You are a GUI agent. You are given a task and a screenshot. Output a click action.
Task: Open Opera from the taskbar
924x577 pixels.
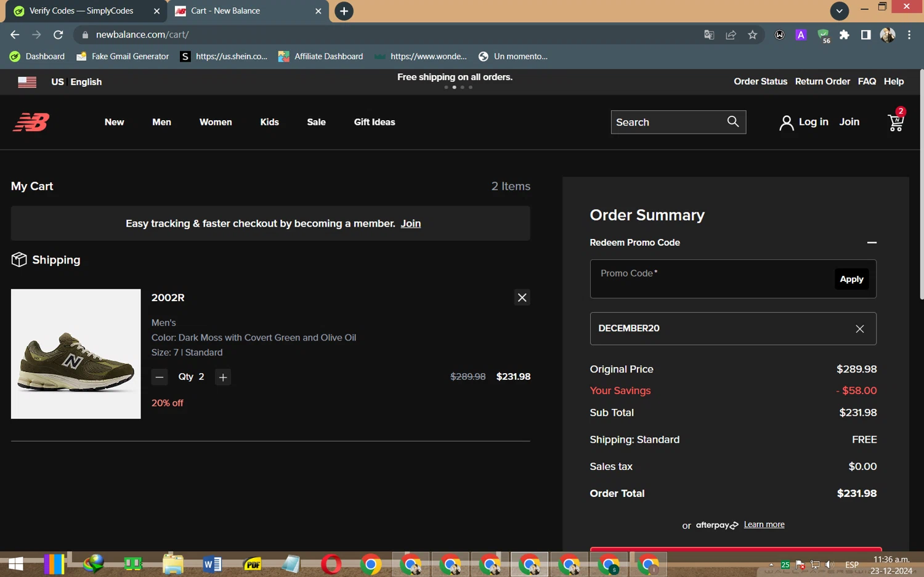pos(331,564)
